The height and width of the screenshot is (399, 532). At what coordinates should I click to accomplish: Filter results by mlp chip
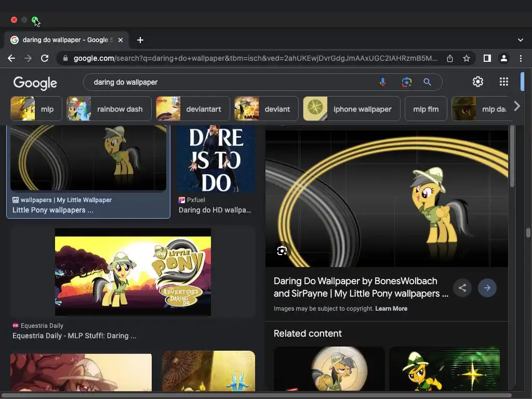[36, 109]
